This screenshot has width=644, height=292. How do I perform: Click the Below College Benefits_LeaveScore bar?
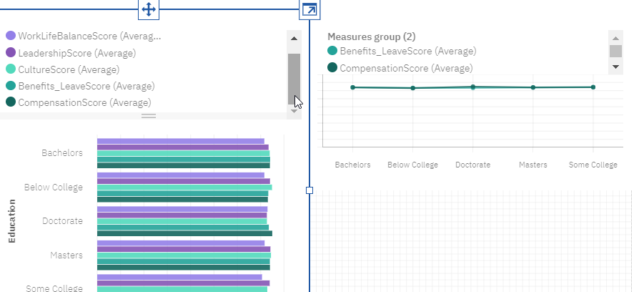(x=183, y=194)
